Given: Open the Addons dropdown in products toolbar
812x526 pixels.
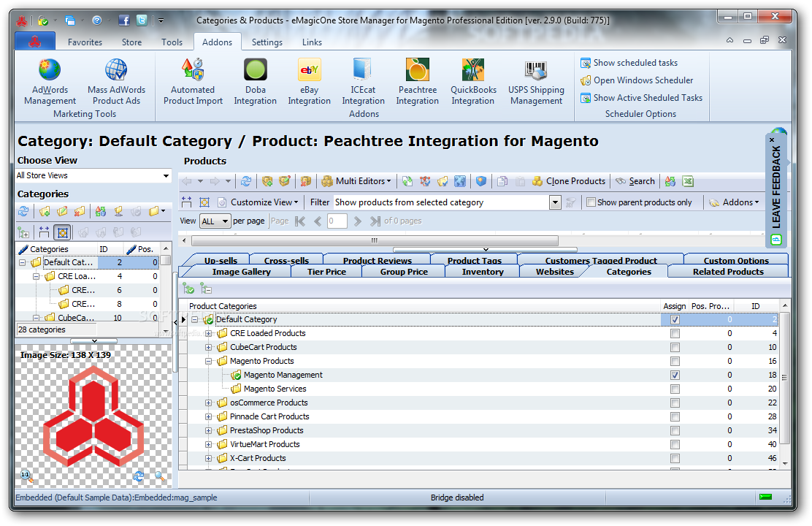Looking at the screenshot, I should coord(734,202).
